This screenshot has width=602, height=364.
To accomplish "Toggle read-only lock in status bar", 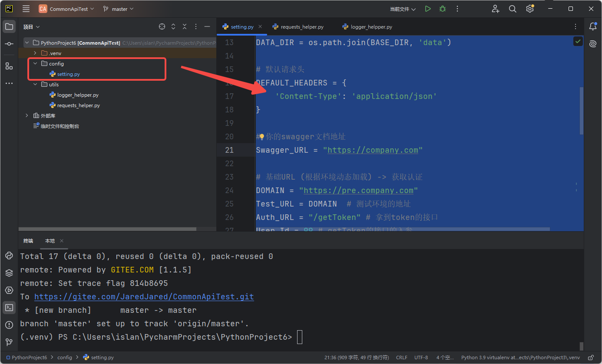I will coord(591,357).
